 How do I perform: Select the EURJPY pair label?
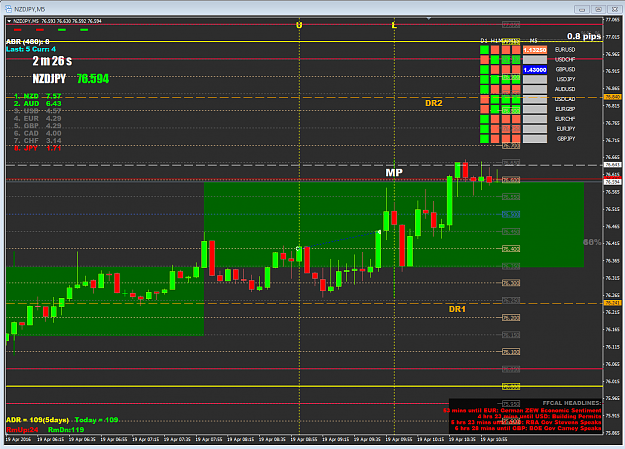coord(566,129)
